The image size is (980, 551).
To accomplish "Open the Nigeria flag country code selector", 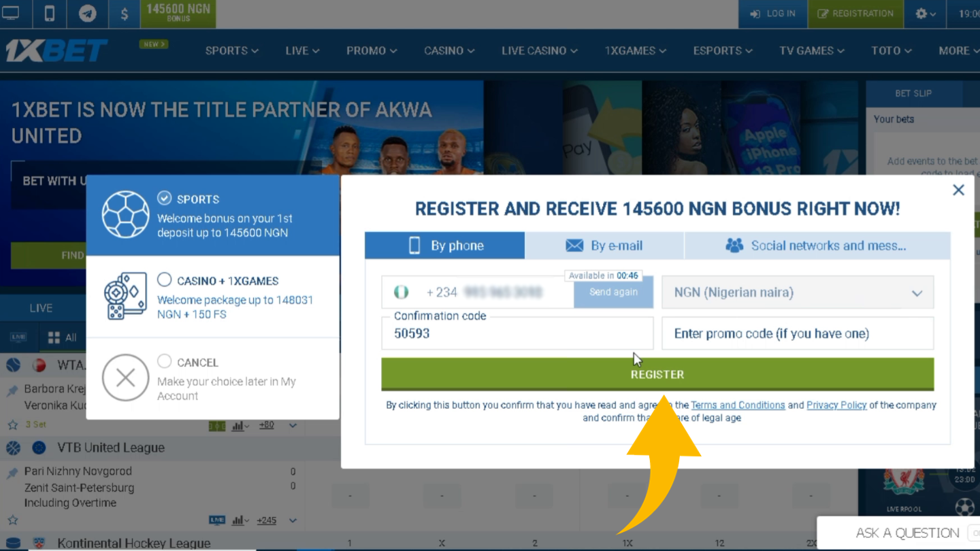I will (402, 293).
